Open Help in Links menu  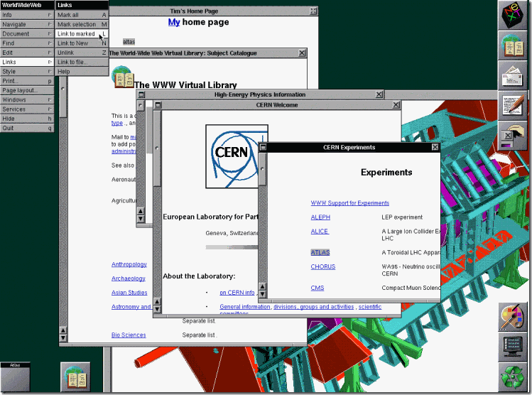click(82, 72)
